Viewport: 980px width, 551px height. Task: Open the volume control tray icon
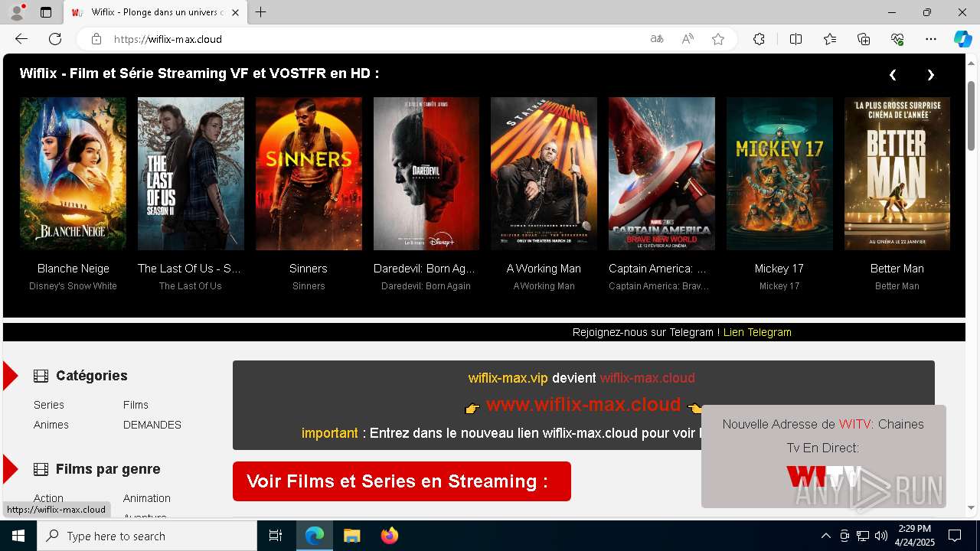coord(880,536)
